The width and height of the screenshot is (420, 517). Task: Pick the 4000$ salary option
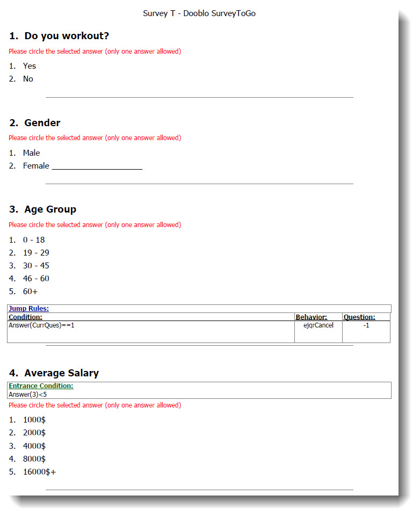(x=34, y=446)
